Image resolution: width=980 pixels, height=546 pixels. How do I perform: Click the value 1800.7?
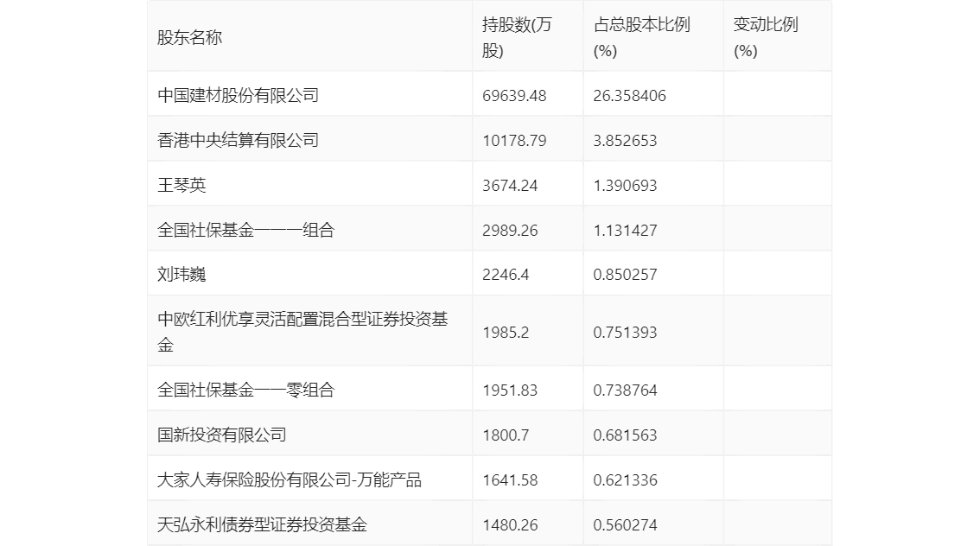click(x=506, y=435)
